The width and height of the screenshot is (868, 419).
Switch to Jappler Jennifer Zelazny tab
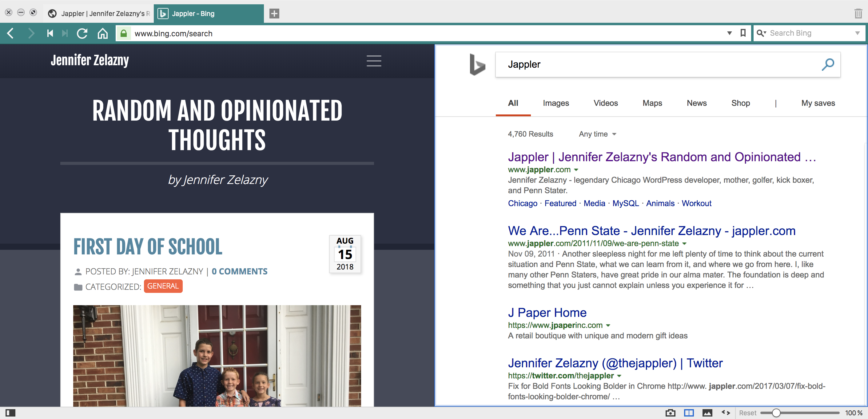point(98,14)
